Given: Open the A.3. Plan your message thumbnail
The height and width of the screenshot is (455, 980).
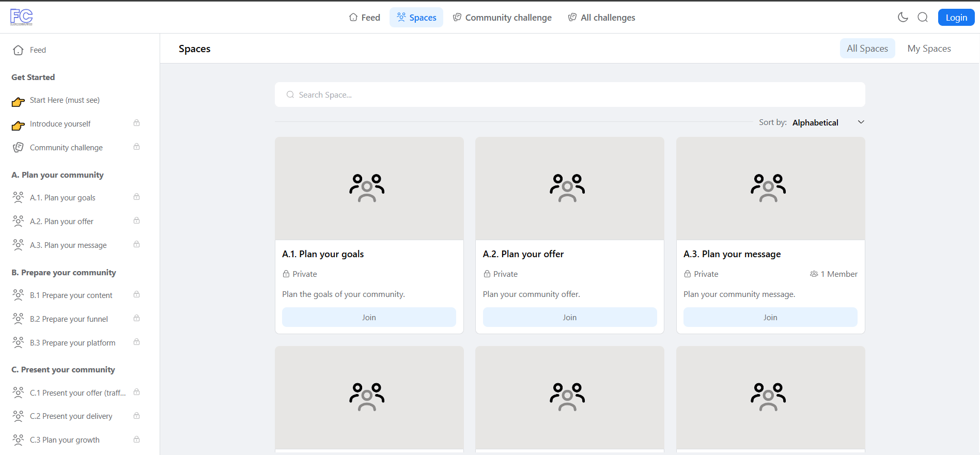Looking at the screenshot, I should coord(770,189).
